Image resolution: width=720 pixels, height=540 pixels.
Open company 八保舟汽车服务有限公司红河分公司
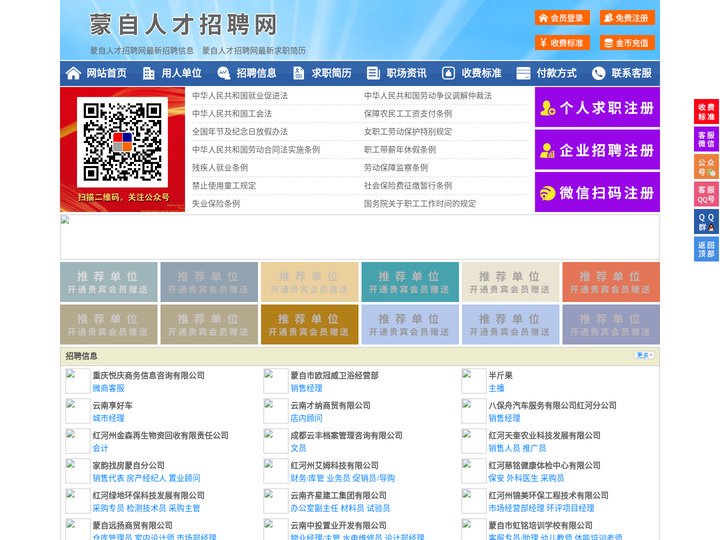point(552,405)
